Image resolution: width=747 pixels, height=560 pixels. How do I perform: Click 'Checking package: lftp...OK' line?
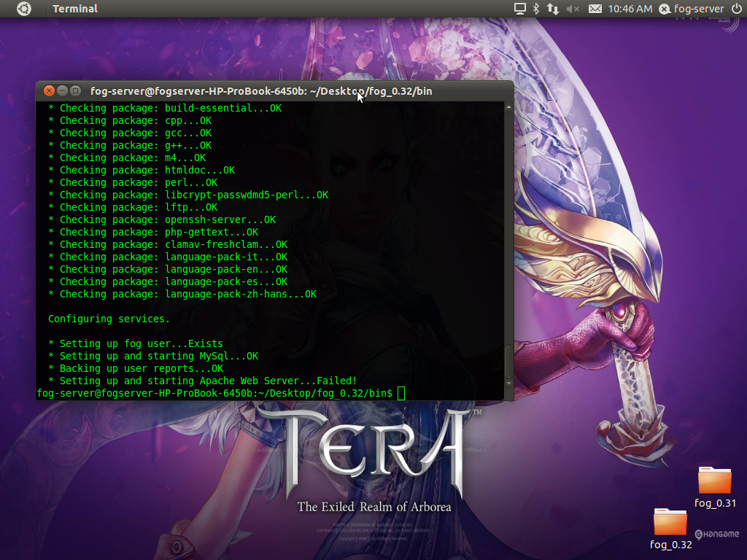pos(133,207)
